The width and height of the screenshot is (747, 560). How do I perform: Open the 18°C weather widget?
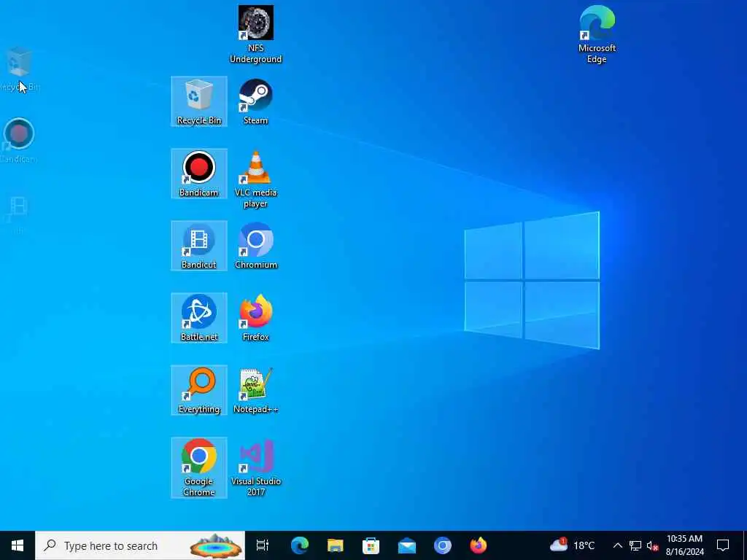coord(572,545)
